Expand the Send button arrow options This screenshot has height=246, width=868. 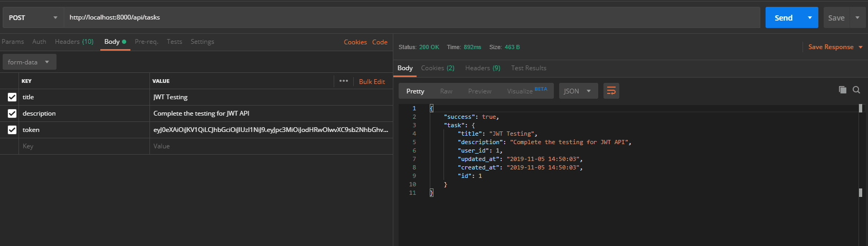pos(810,17)
